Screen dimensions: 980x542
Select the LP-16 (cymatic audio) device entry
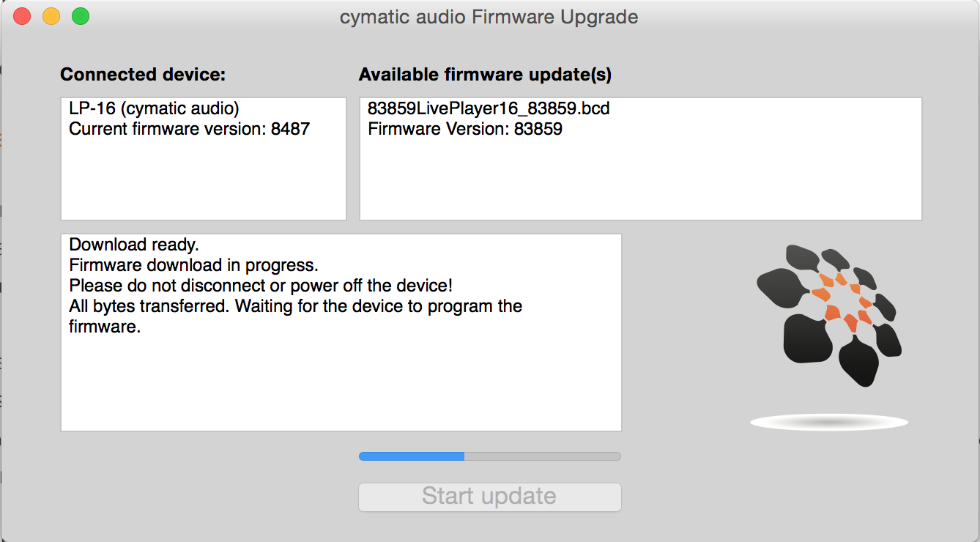pyautogui.click(x=154, y=109)
